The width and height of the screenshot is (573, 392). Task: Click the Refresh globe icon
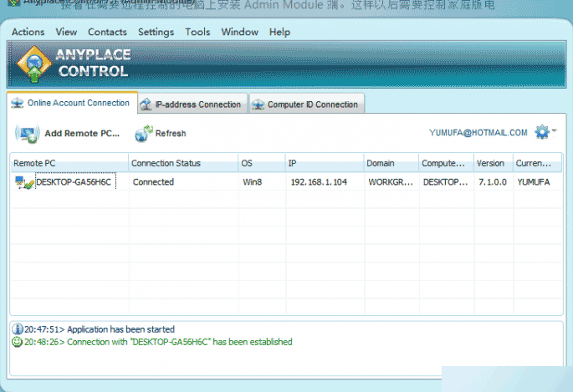(x=143, y=134)
